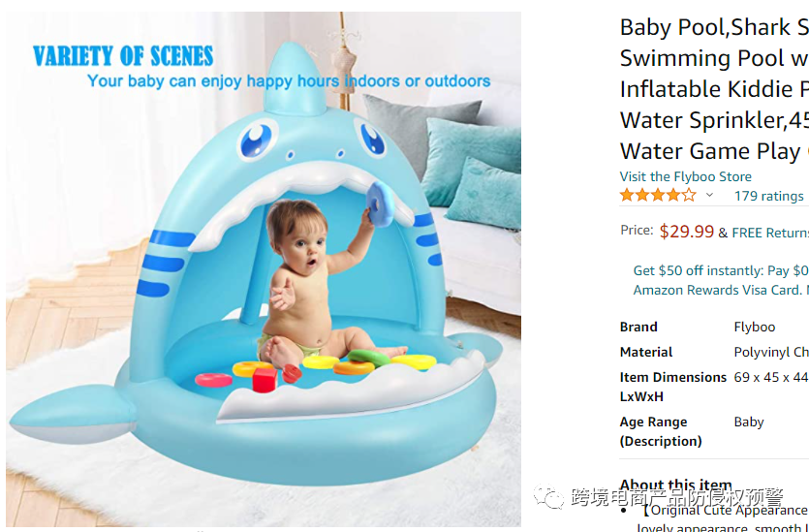This screenshot has width=809, height=532.
Task: Click the WeChat logo watermark
Action: pyautogui.click(x=549, y=496)
